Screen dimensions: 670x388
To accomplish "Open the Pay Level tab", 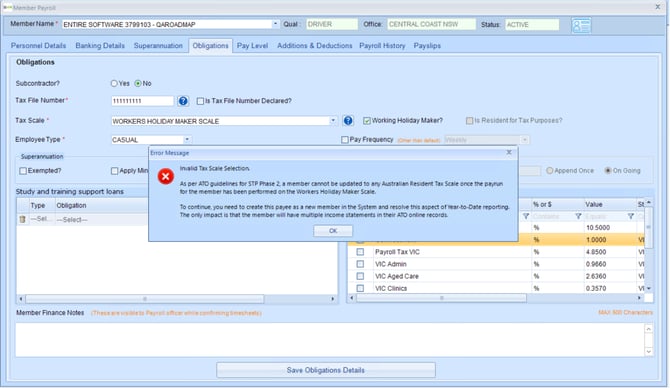I will 253,46.
